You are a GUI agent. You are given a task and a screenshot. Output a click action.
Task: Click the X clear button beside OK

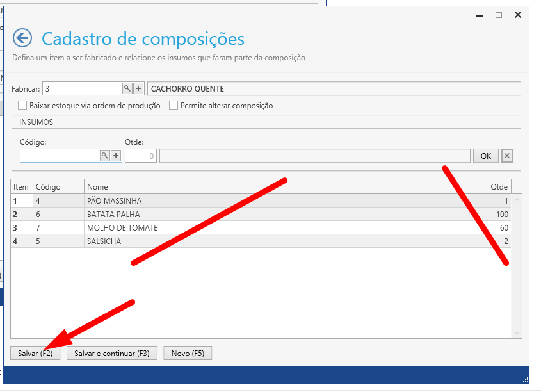(506, 156)
